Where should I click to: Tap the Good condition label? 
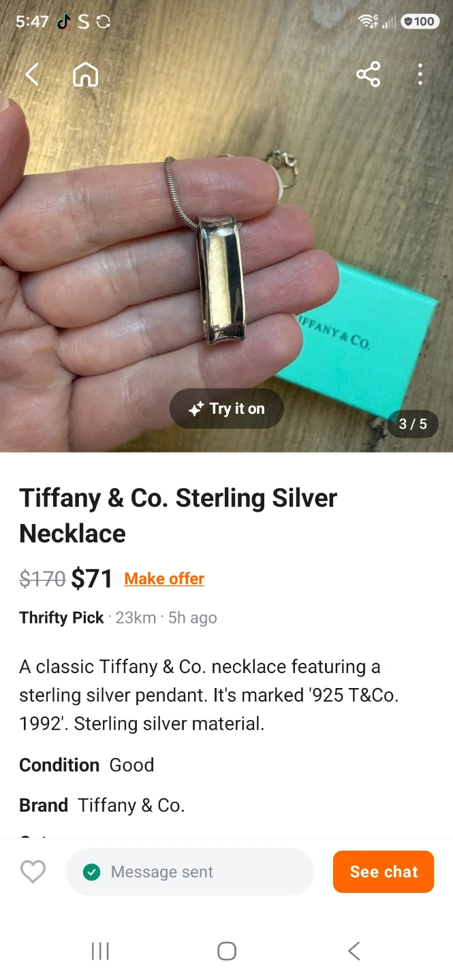pyautogui.click(x=131, y=765)
